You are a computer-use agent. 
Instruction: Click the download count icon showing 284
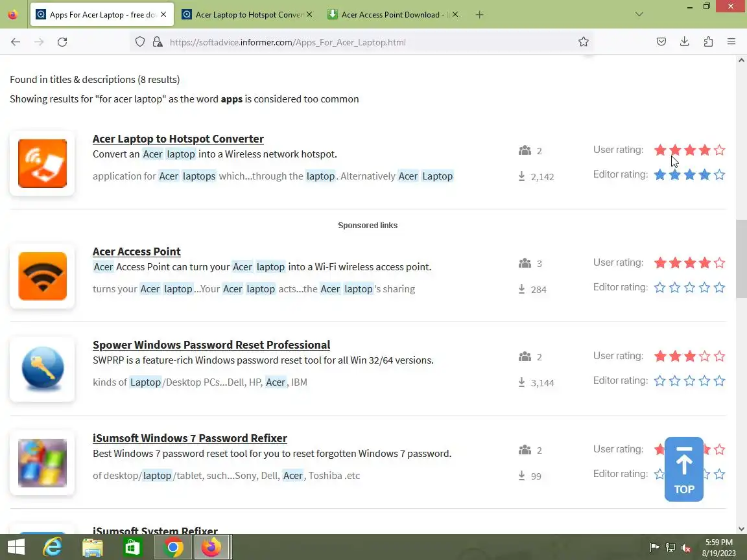pos(521,289)
